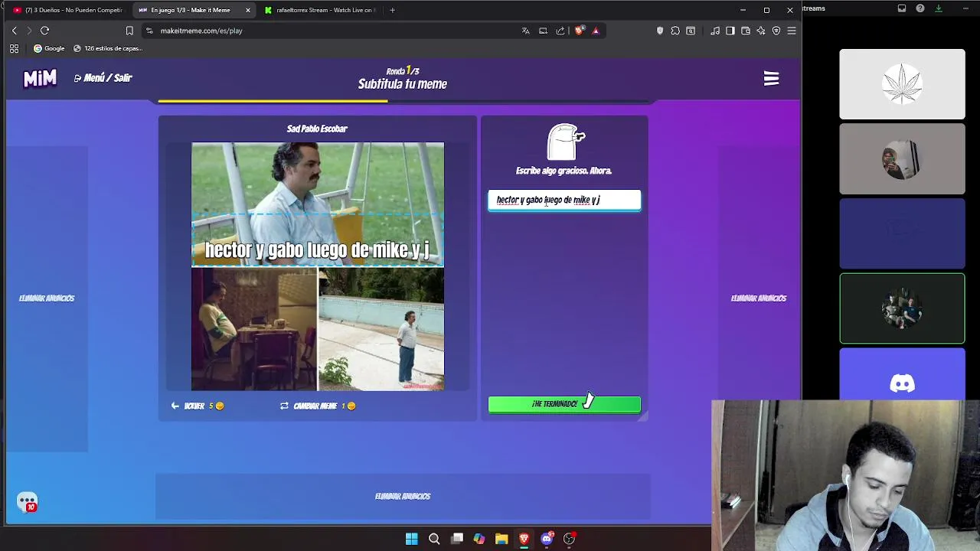The width and height of the screenshot is (980, 551).
Task: Close the Make it Meme browser tab
Action: (248, 10)
